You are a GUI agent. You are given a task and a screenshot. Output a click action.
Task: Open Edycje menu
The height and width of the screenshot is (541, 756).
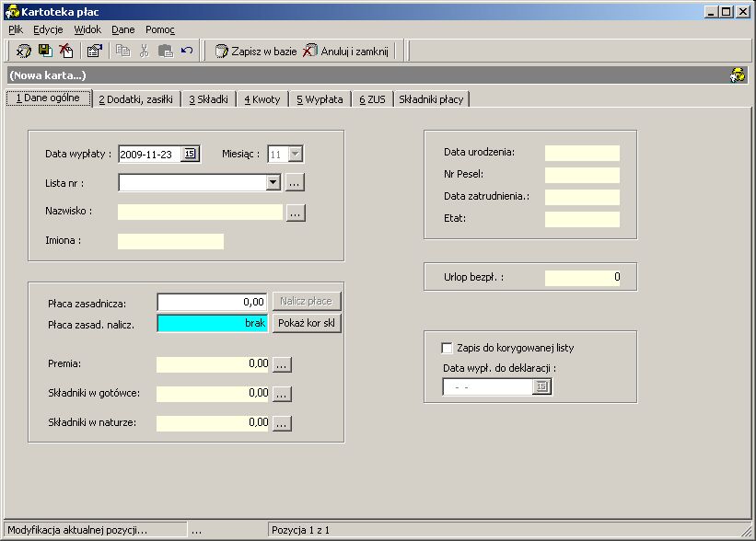pyautogui.click(x=48, y=29)
